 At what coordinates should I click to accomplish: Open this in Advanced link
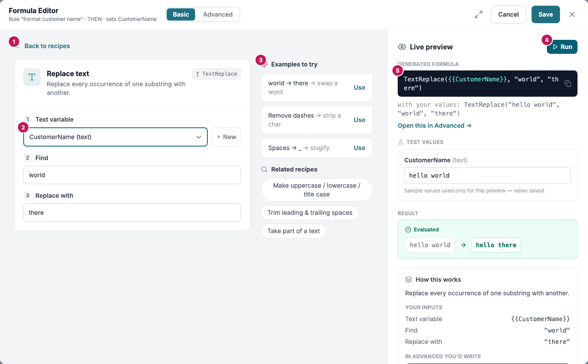[x=434, y=126]
